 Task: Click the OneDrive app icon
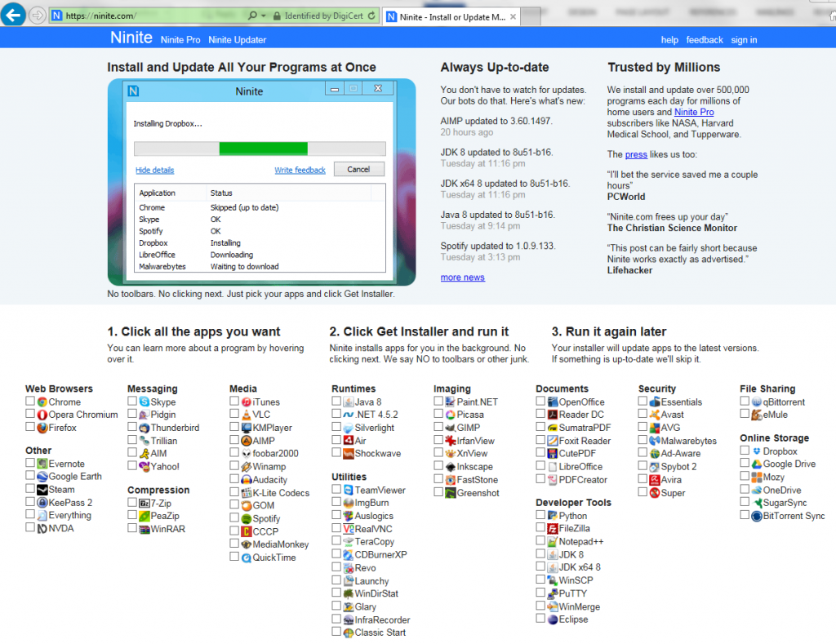click(x=757, y=490)
